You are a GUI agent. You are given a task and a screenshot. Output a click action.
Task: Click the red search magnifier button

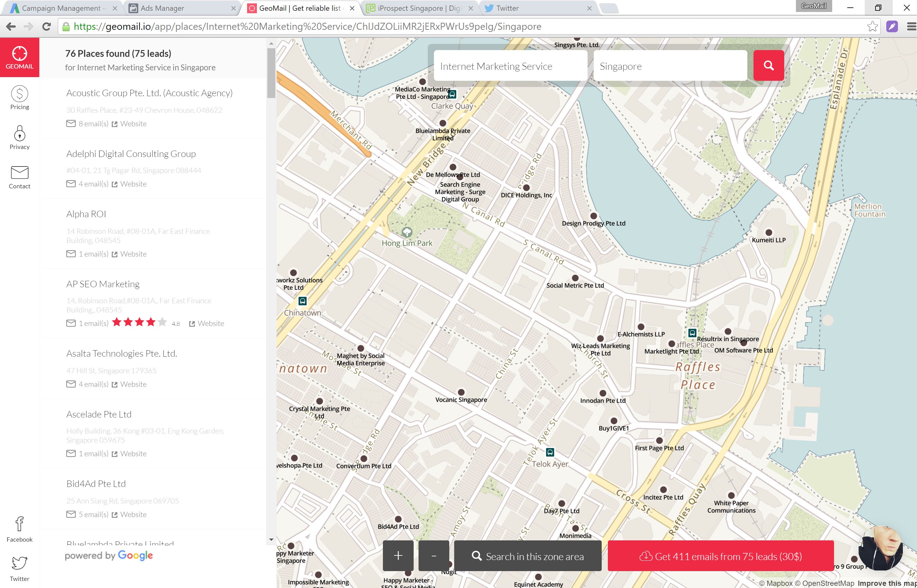pyautogui.click(x=769, y=65)
